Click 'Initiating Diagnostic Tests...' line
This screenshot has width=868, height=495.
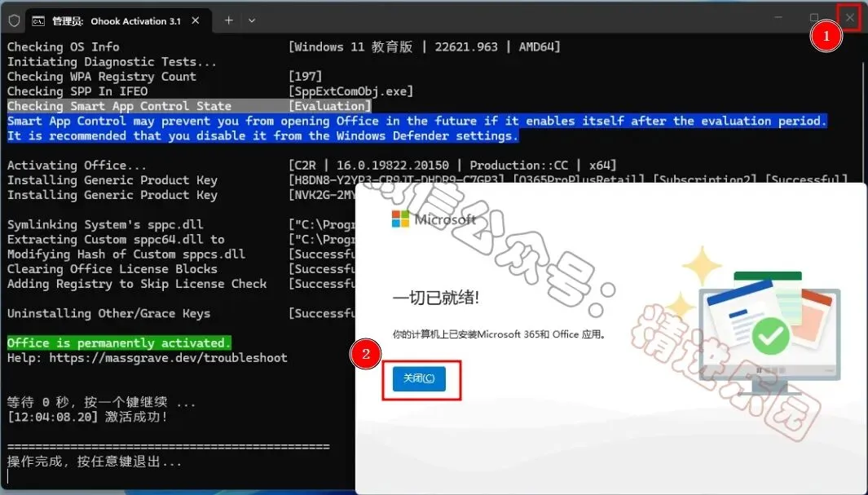[x=112, y=62]
